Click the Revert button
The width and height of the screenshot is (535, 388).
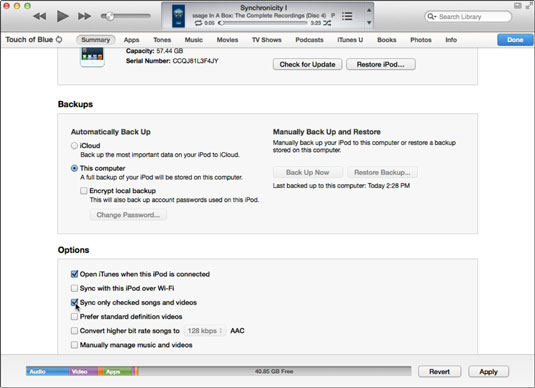[439, 371]
